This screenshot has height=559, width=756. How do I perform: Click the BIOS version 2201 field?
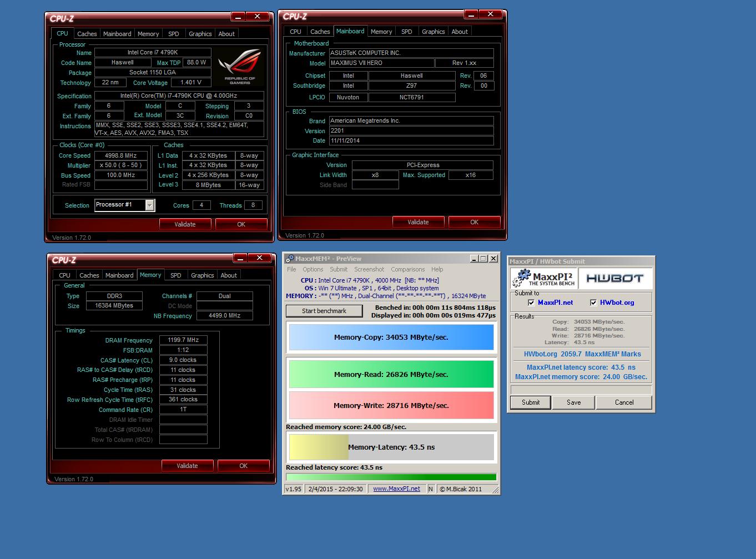click(x=411, y=131)
